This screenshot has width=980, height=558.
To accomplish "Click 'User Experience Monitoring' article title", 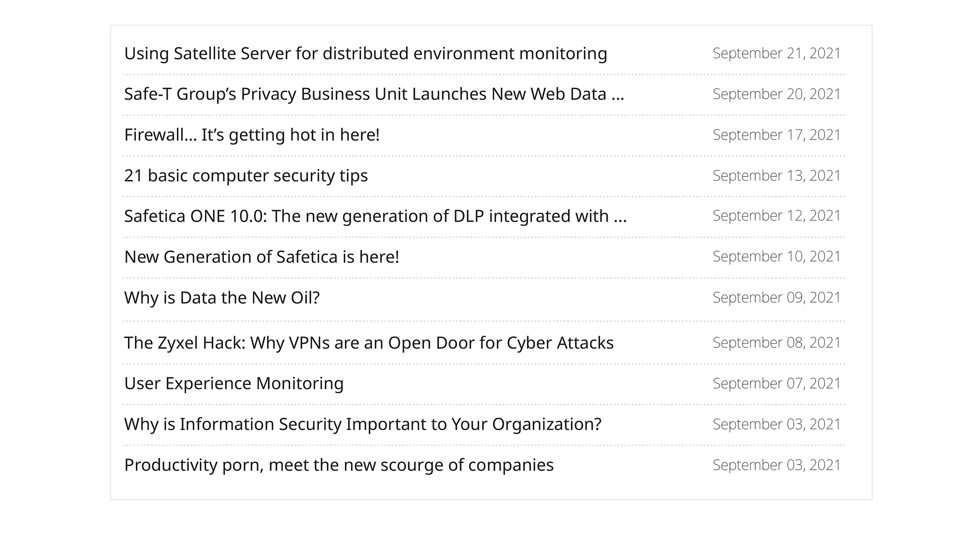I will tap(234, 383).
